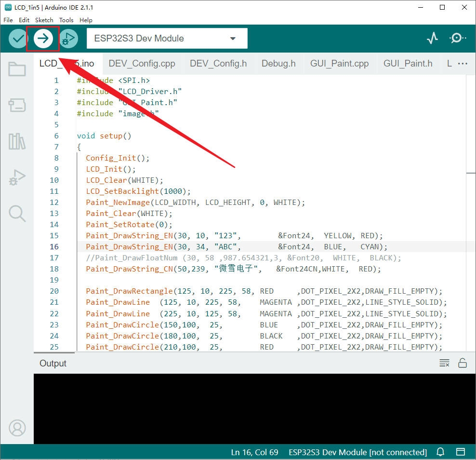
Task: Click the LCD_Init(); code line
Action: point(110,169)
